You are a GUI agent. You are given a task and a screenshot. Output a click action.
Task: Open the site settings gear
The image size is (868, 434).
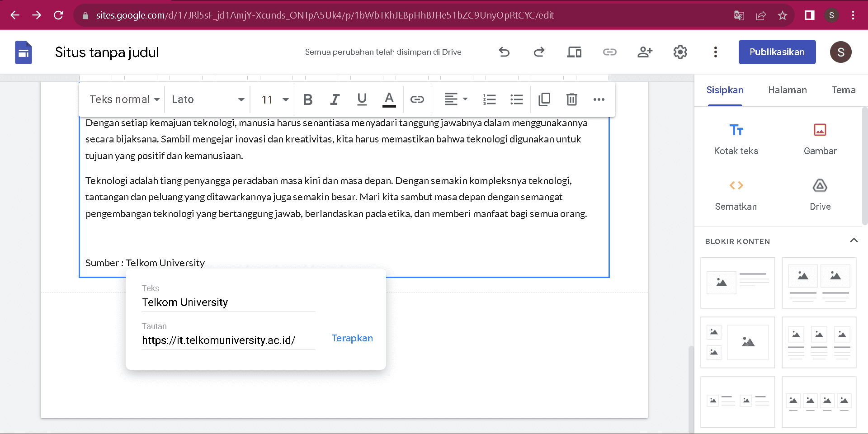tap(680, 52)
